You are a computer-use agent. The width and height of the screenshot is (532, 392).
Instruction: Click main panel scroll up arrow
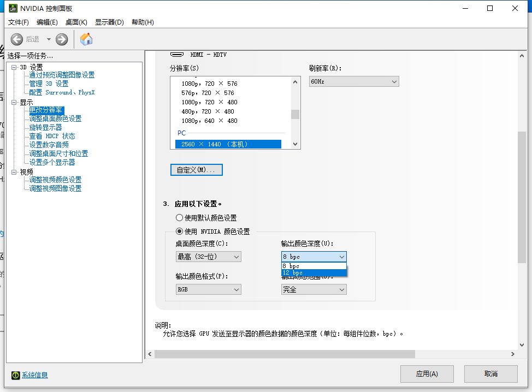coord(522,56)
